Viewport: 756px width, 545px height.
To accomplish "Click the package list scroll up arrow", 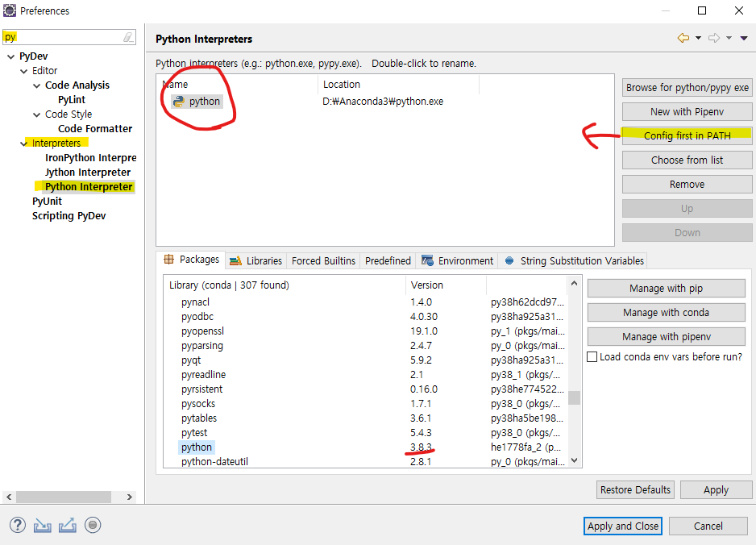I will pyautogui.click(x=574, y=283).
